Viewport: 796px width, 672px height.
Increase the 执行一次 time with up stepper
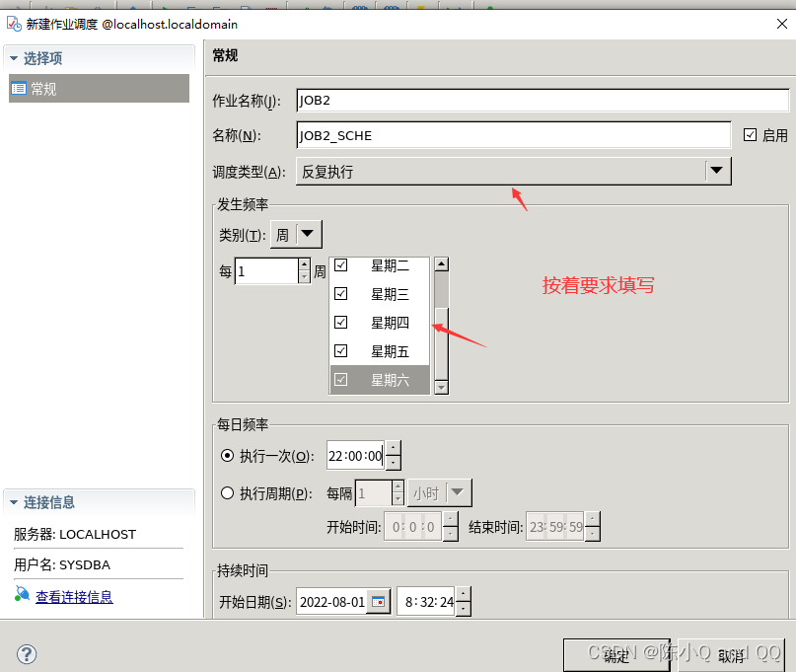(393, 449)
